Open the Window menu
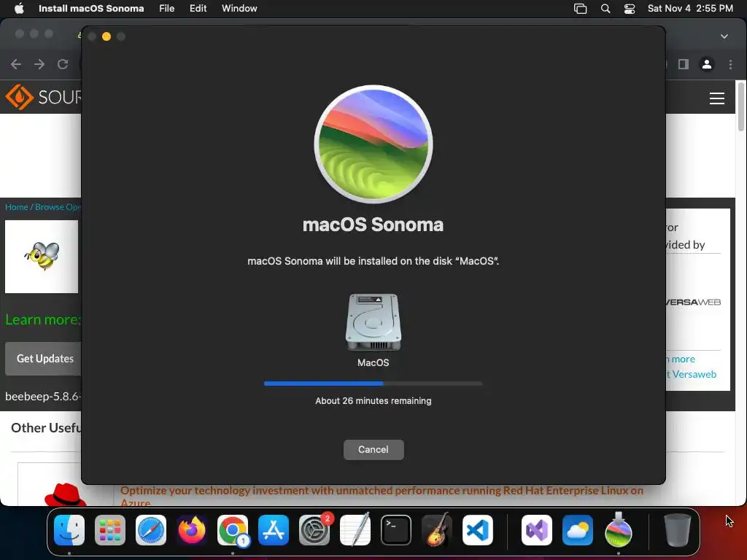Viewport: 747px width, 560px height. click(239, 8)
